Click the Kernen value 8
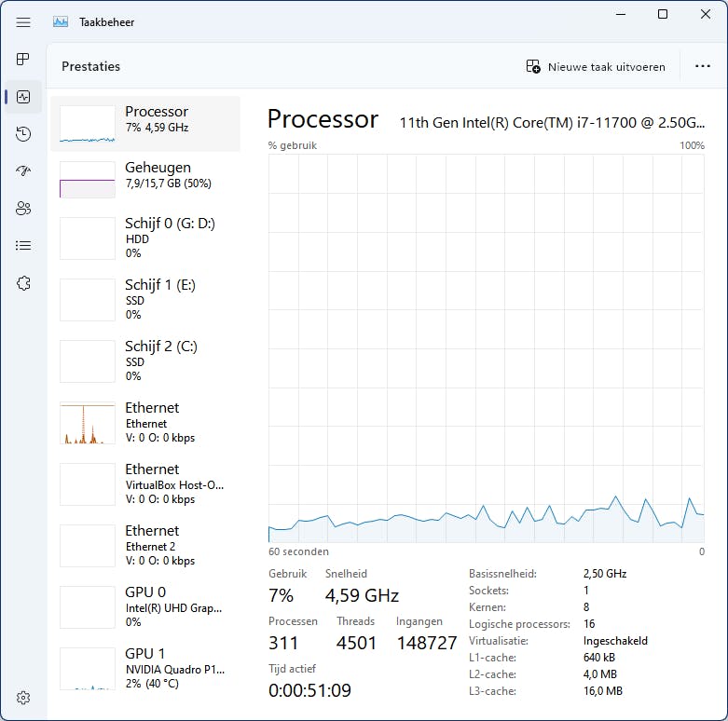Screen dimensions: 728x721 tap(586, 606)
